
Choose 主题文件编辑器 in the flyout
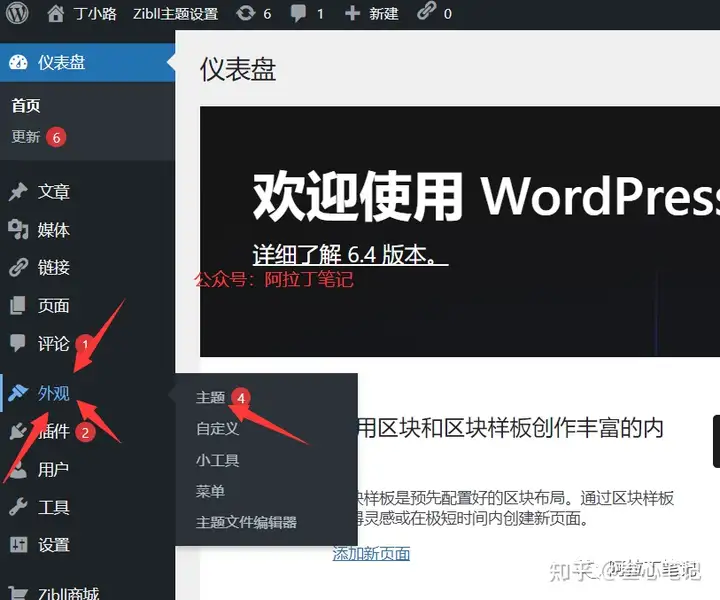pyautogui.click(x=246, y=522)
